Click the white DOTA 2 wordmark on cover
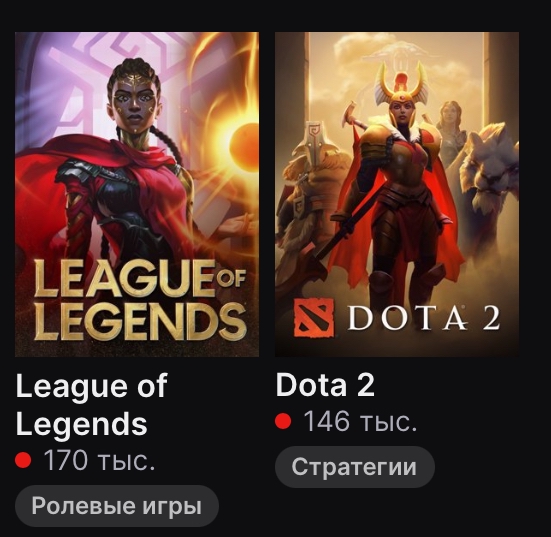This screenshot has width=551, height=537. pyautogui.click(x=424, y=318)
